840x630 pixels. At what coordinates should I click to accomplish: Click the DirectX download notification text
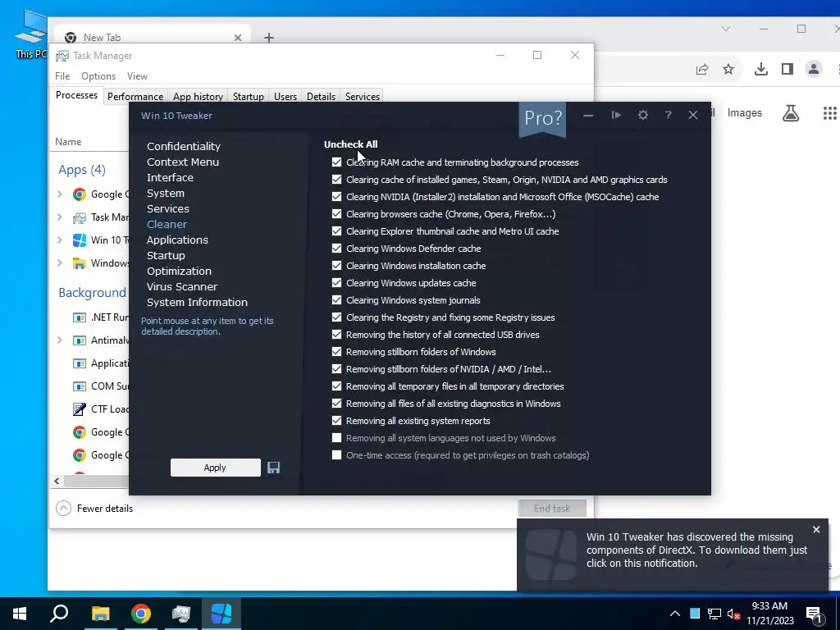click(x=696, y=550)
